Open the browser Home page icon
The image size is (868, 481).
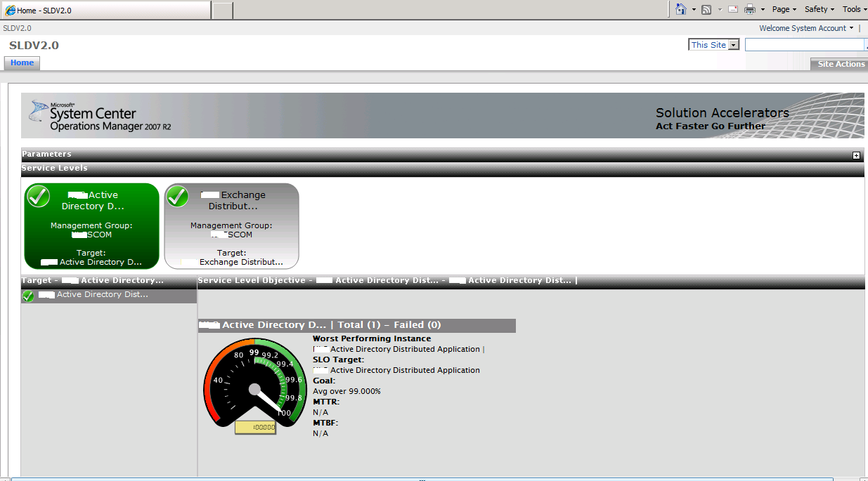click(680, 8)
